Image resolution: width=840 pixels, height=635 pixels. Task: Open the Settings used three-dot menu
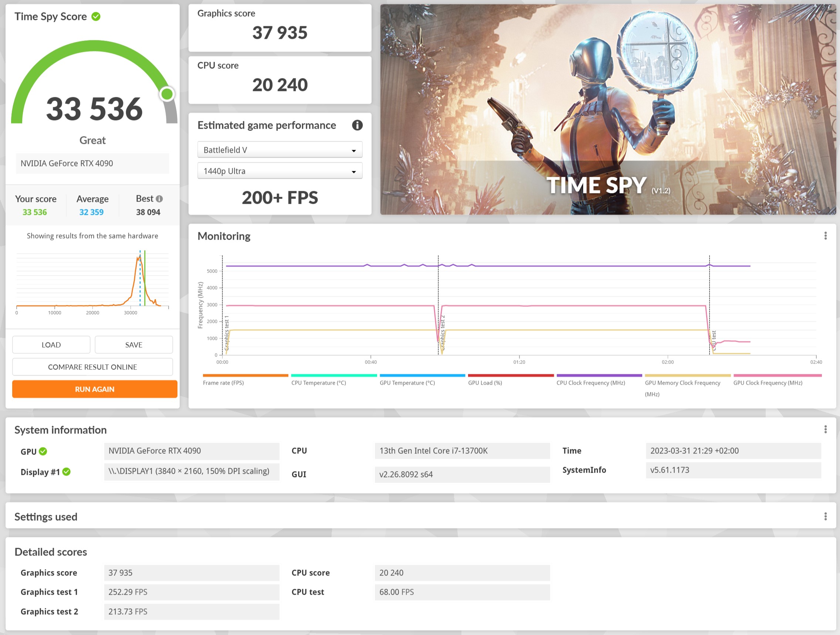[825, 517]
